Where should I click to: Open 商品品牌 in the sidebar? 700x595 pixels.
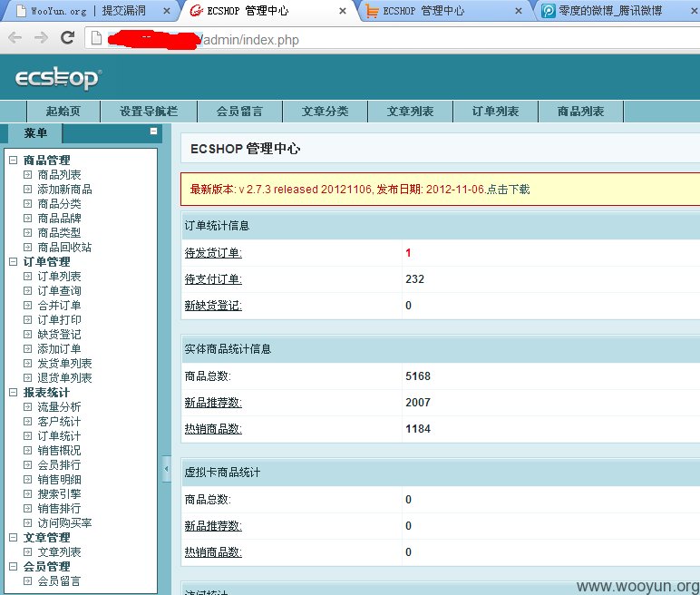[x=59, y=218]
